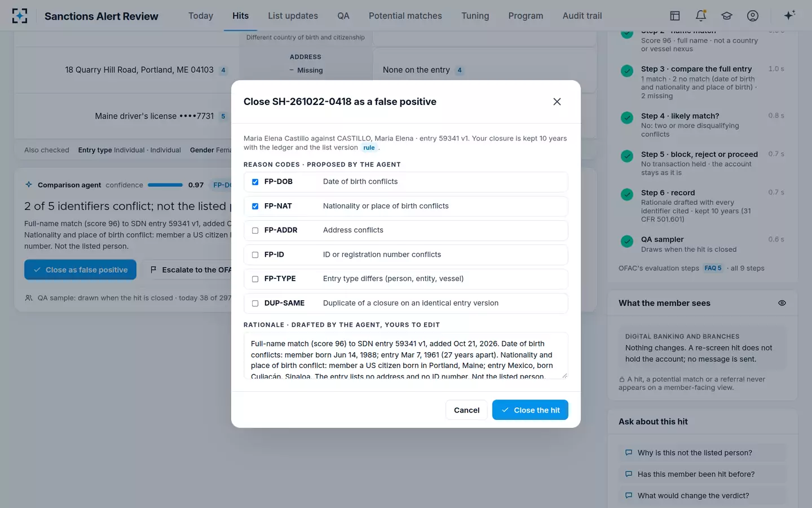The height and width of the screenshot is (508, 812).
Task: Switch to the List updates tab
Action: click(x=293, y=16)
